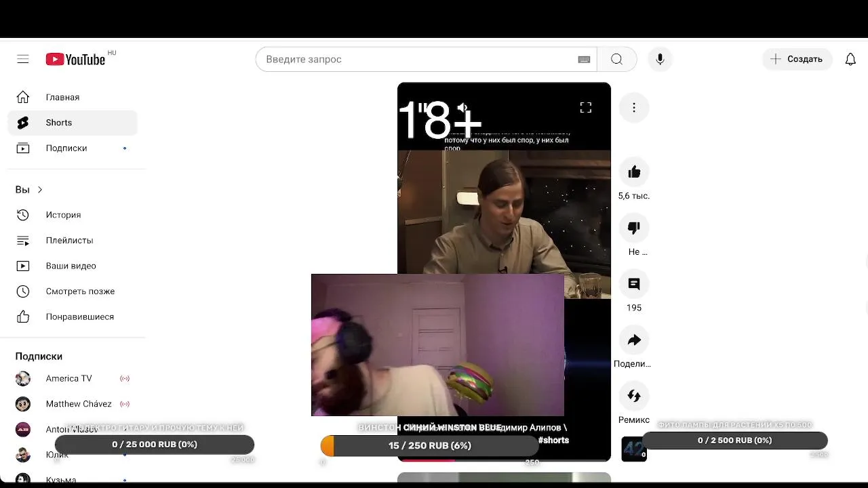Screen dimensions: 868x488
Task: Click the webcam overlay thumbnail
Action: point(437,345)
